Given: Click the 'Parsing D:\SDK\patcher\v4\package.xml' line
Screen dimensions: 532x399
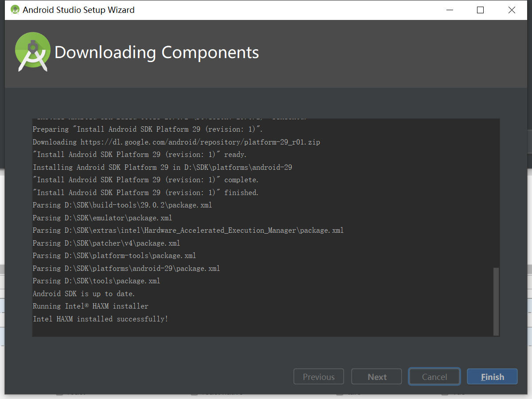Looking at the screenshot, I should [x=106, y=243].
